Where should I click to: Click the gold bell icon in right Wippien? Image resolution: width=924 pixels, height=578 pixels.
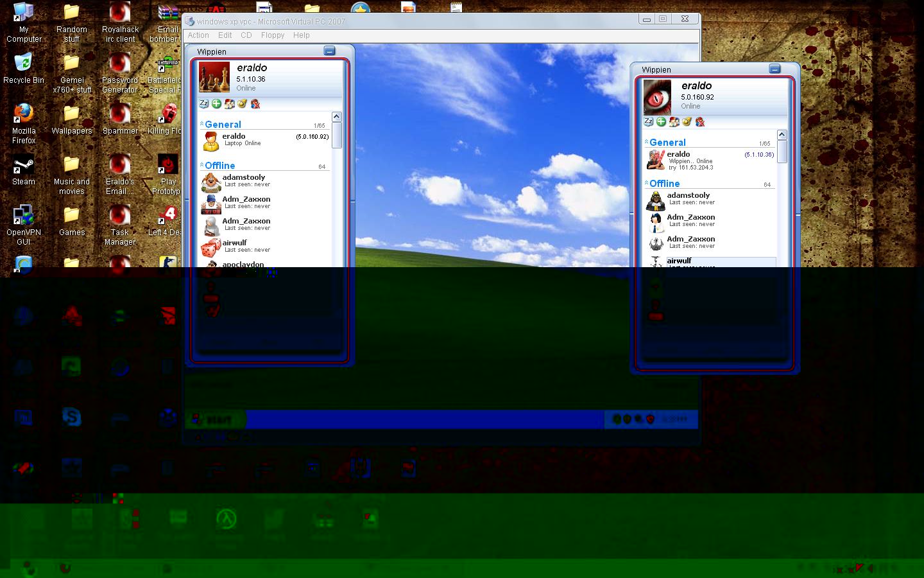click(x=687, y=122)
